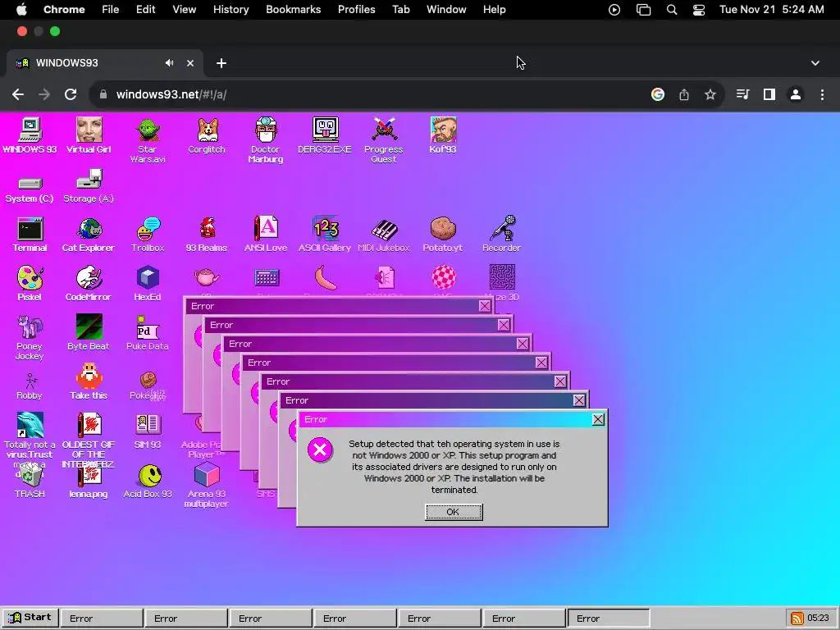The width and height of the screenshot is (840, 630).
Task: Open the History menu
Action: [231, 10]
